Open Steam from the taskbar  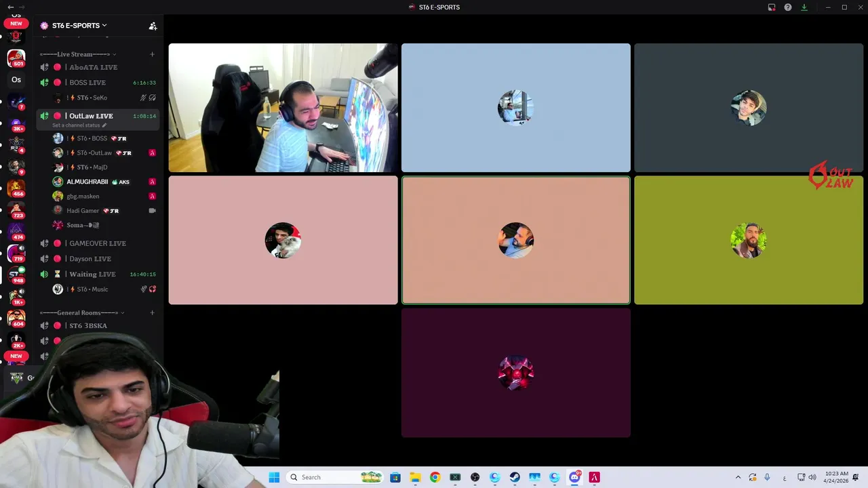point(515,477)
